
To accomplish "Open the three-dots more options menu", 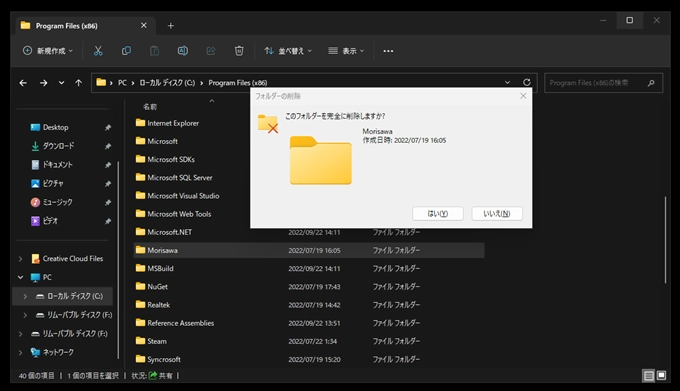I will [x=388, y=51].
